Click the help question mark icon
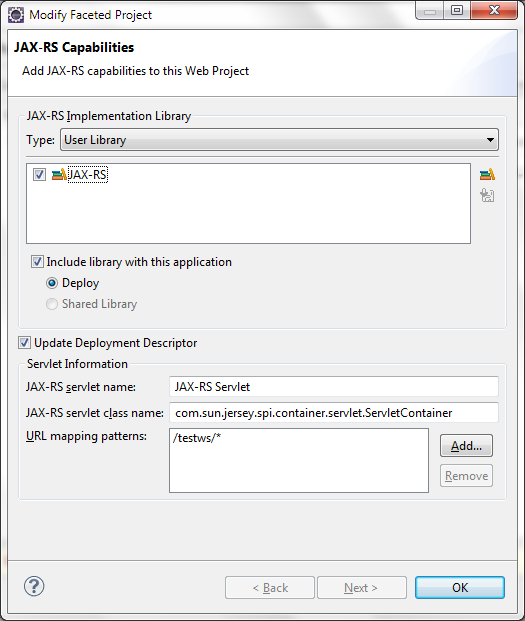Screen dimensions: 525x621 coord(34,586)
